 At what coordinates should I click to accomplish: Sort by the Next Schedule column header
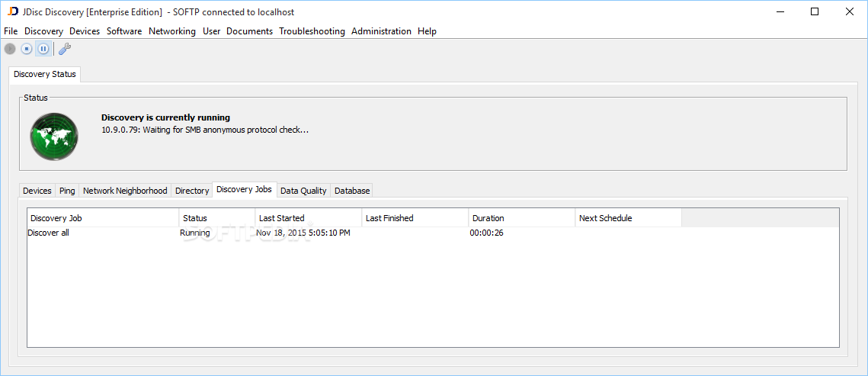628,218
